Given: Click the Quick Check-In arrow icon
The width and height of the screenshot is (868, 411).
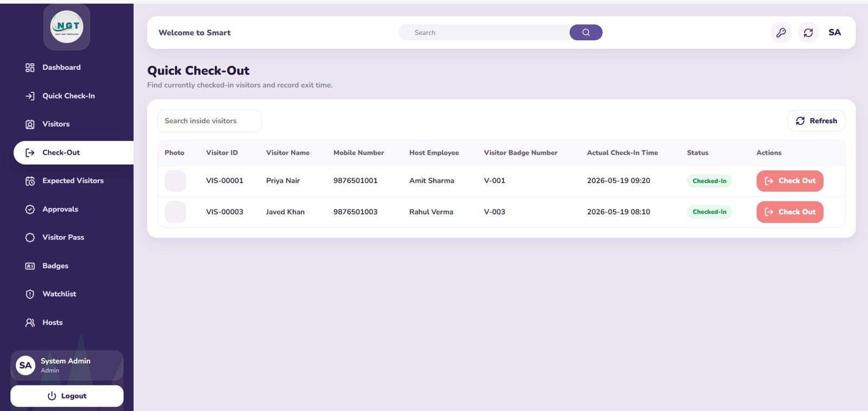Looking at the screenshot, I should point(30,96).
